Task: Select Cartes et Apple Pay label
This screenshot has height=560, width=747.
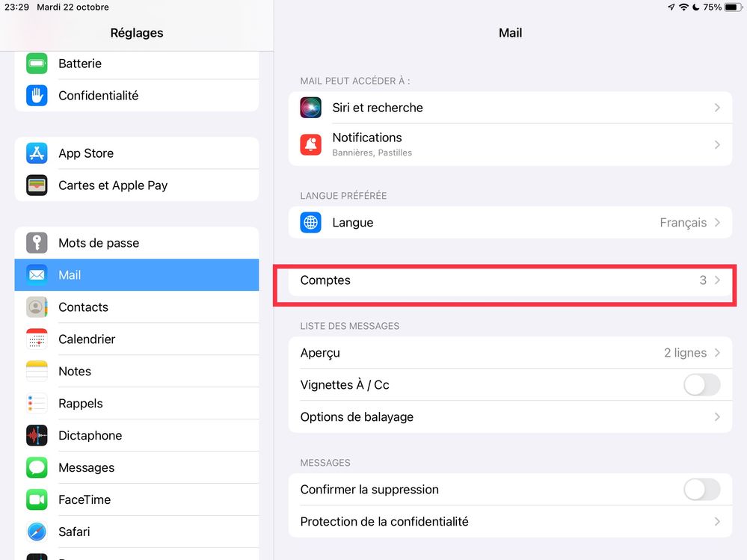Action: (x=113, y=185)
